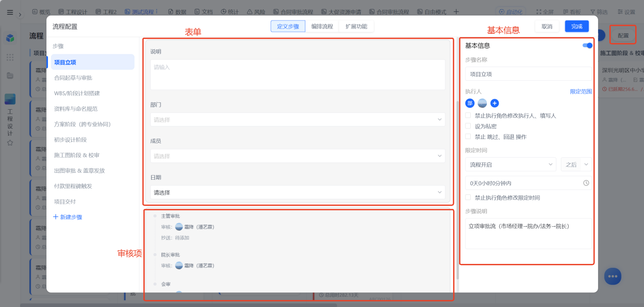The height and width of the screenshot is (307, 644).
Task: Click the blue cube app icon in sidebar
Action: [10, 38]
